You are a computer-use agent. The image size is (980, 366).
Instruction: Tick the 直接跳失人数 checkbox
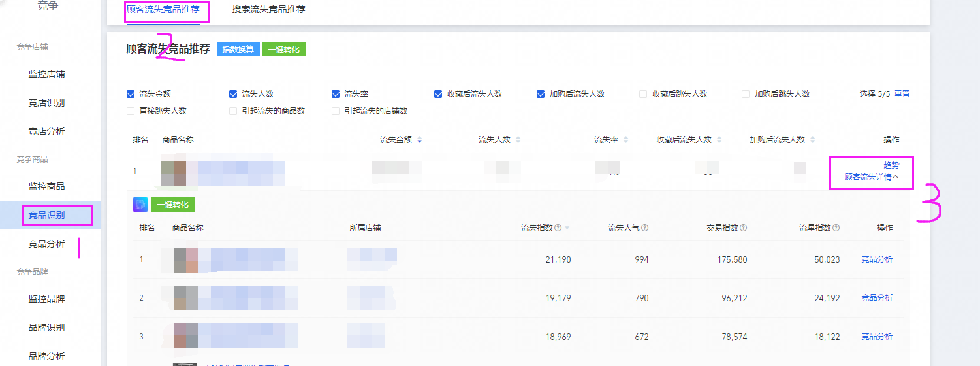coord(131,111)
